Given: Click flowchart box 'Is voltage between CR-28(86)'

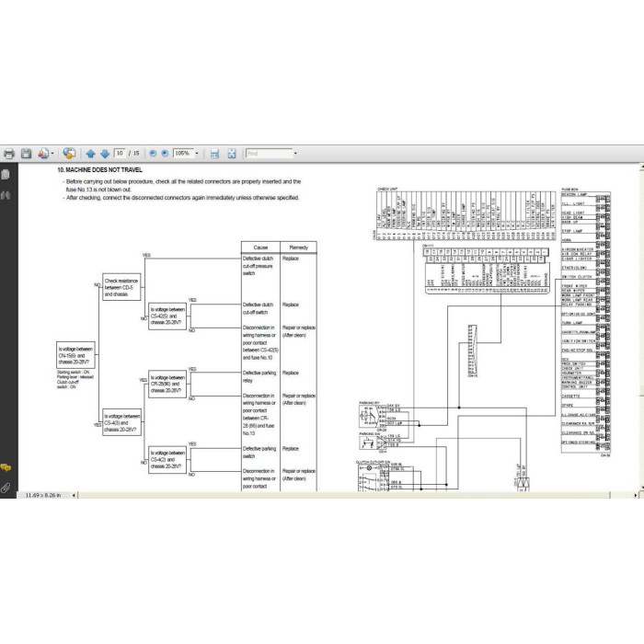Looking at the screenshot, I should [x=167, y=384].
